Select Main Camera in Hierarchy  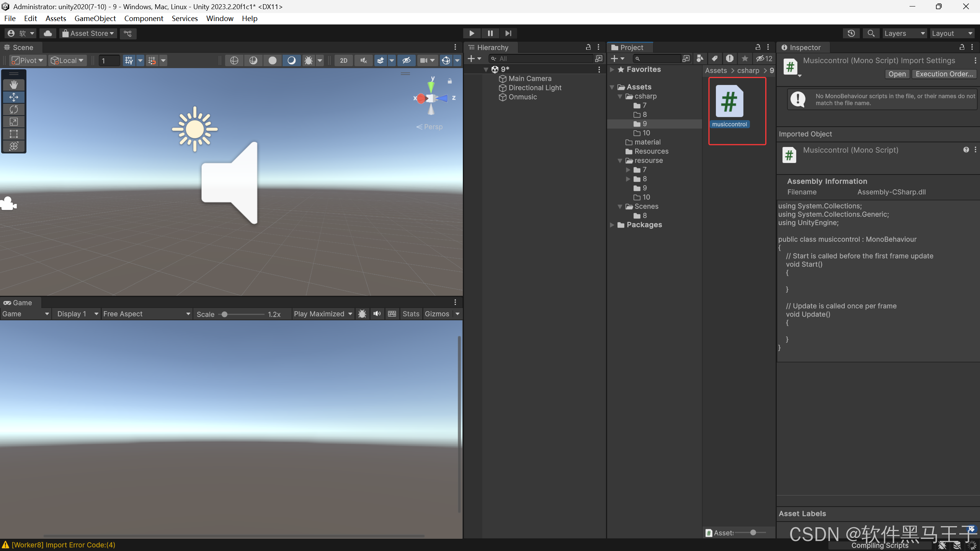pos(530,78)
